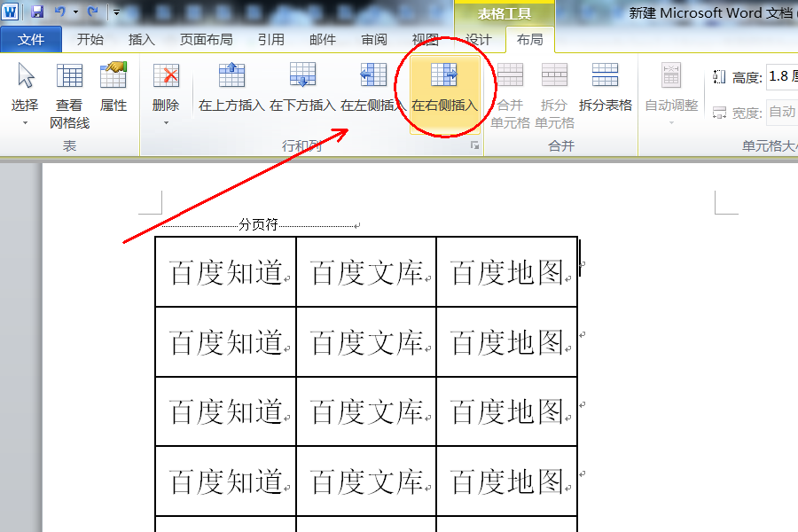Click third row cell 百度地图

(506, 411)
